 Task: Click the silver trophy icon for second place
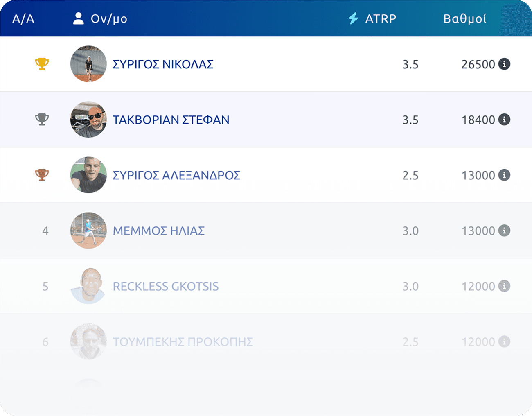(x=42, y=120)
